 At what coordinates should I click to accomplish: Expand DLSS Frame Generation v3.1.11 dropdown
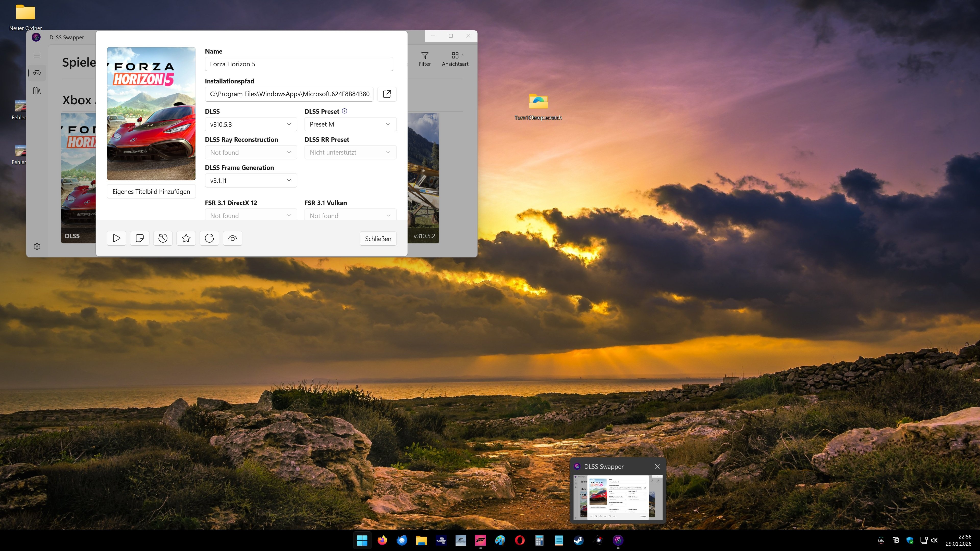click(x=251, y=181)
